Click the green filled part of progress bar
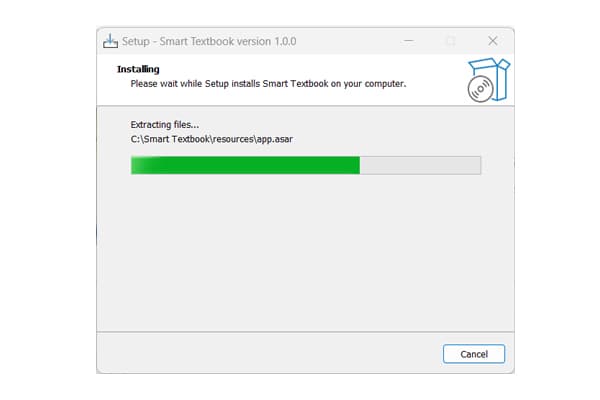 (x=245, y=165)
